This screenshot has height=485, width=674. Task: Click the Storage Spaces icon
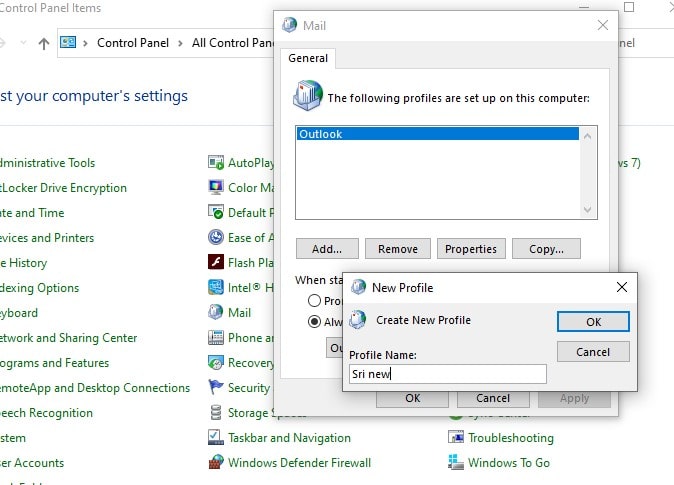[x=216, y=413]
